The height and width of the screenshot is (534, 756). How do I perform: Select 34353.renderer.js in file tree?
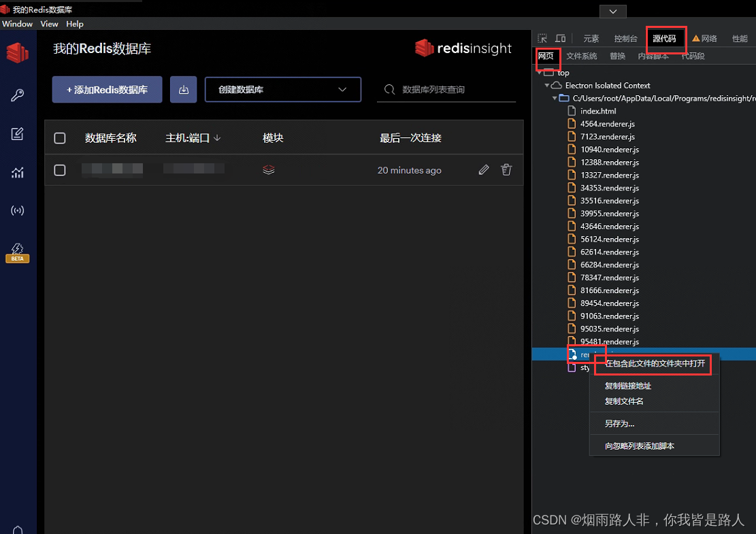(x=610, y=188)
